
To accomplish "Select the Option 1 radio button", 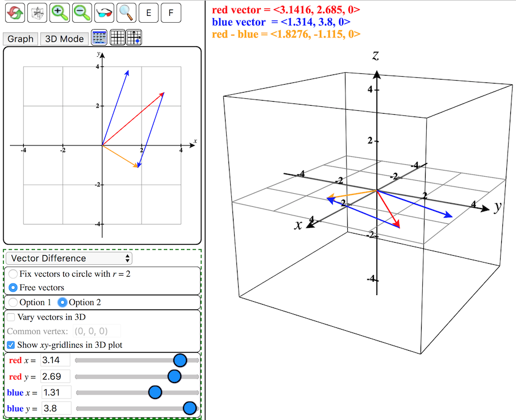I will [x=13, y=302].
